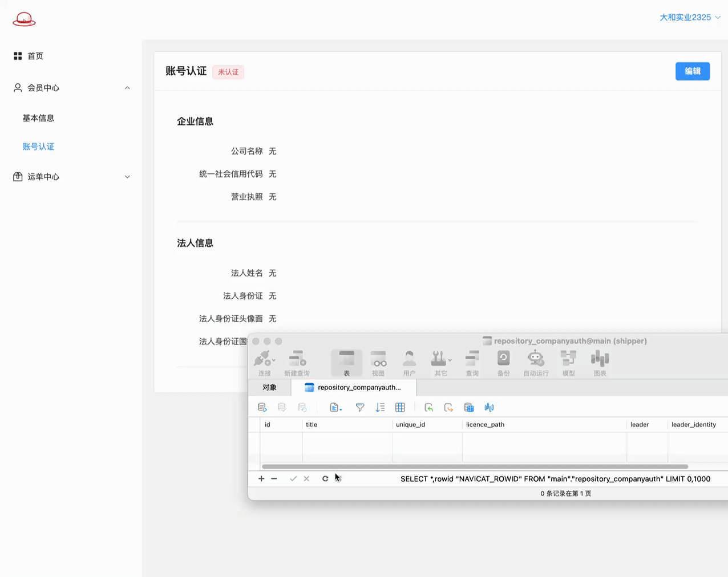The width and height of the screenshot is (728, 577).
Task: Switch to grid view icon
Action: (400, 408)
